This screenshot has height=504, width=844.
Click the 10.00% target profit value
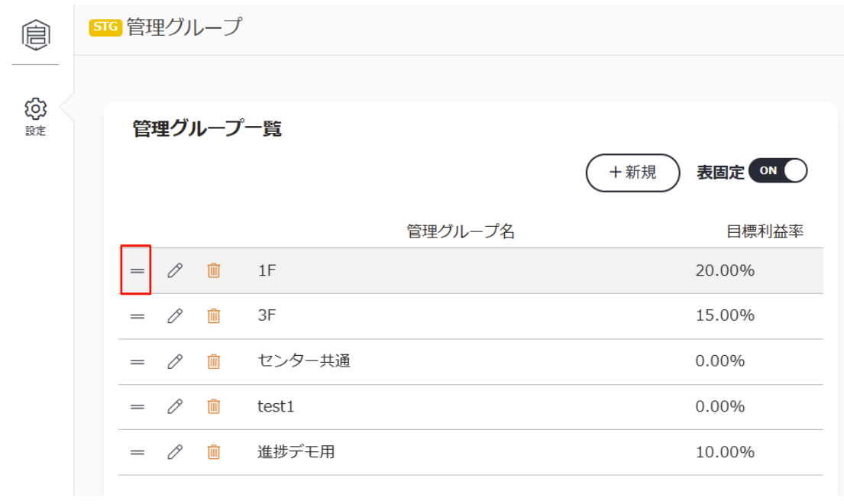coord(725,452)
